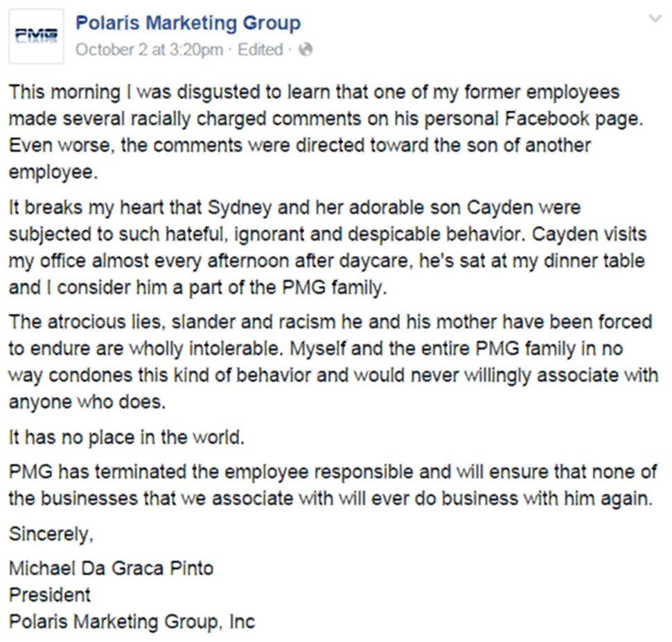View the post's Edited history

(x=260, y=50)
